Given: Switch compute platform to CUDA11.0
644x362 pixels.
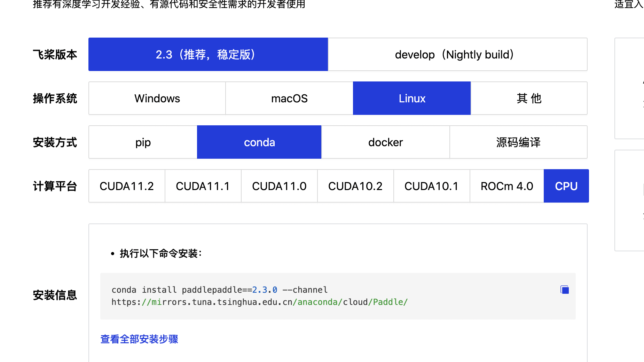Looking at the screenshot, I should (279, 186).
